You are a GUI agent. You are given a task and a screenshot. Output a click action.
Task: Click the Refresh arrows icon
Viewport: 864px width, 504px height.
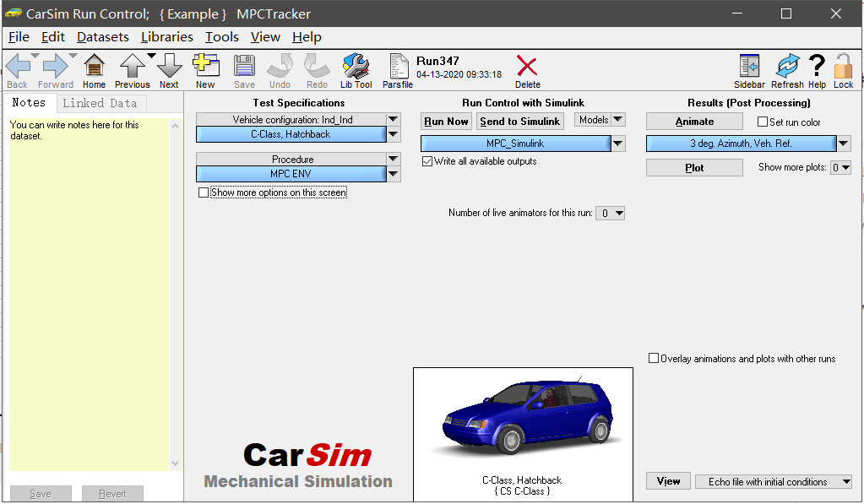[787, 66]
